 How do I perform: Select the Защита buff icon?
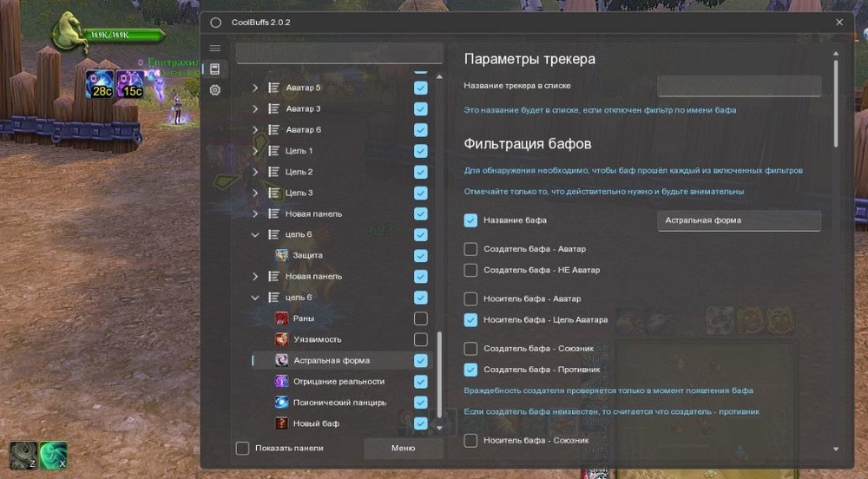[x=282, y=255]
